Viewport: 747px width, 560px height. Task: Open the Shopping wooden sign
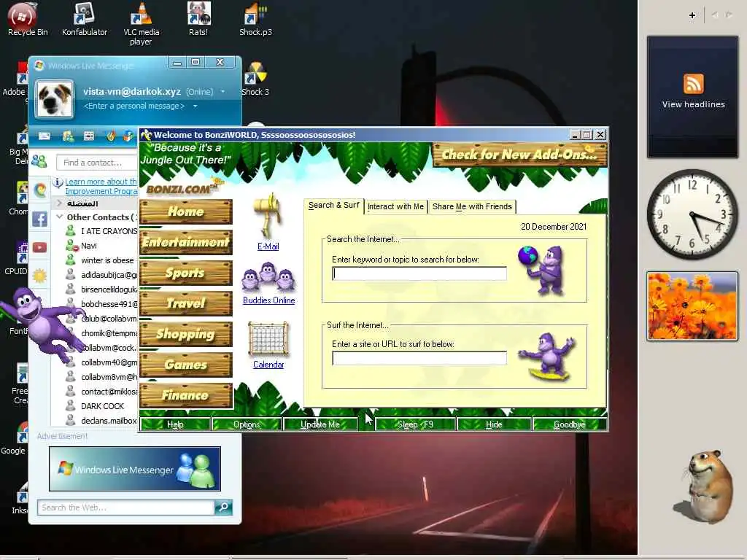point(186,334)
